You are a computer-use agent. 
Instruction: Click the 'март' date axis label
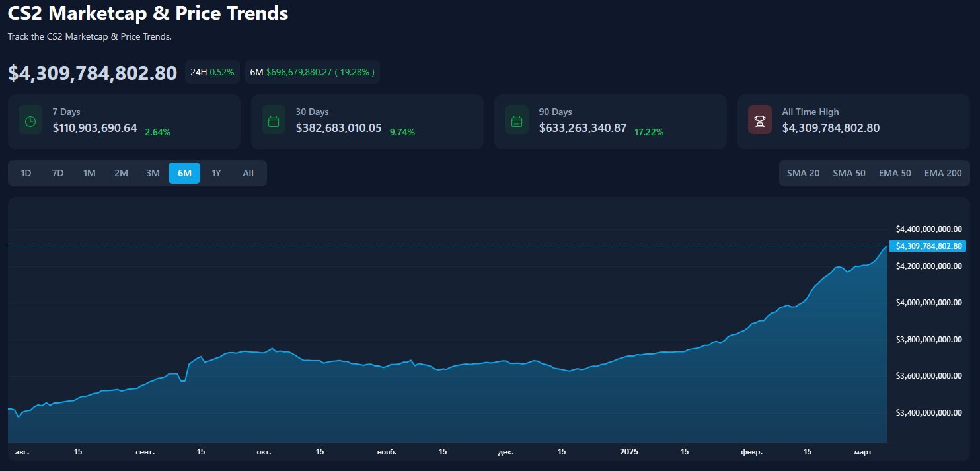click(x=863, y=453)
